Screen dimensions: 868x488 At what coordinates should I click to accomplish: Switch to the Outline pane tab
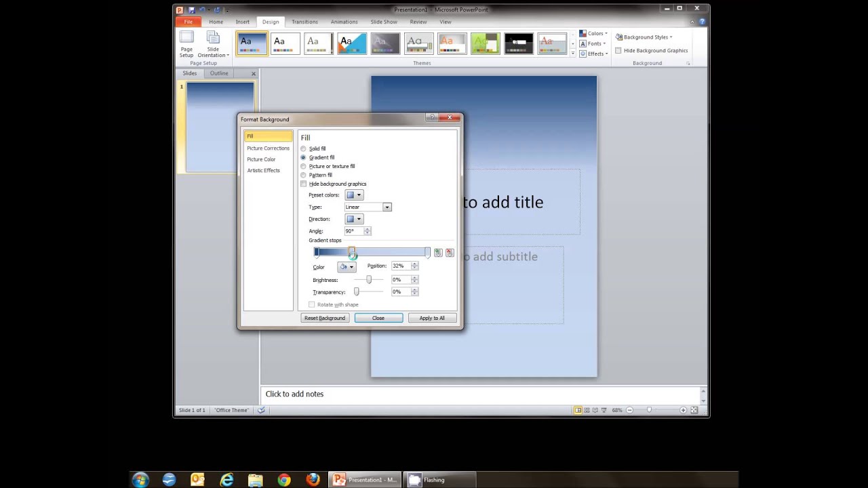click(x=218, y=73)
